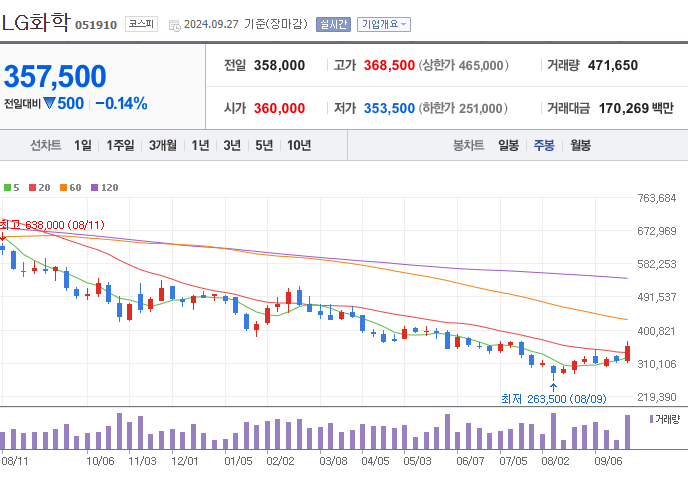Image resolution: width=688 pixels, height=482 pixels.
Task: Click the 고가 value 368,500
Action: (x=389, y=65)
